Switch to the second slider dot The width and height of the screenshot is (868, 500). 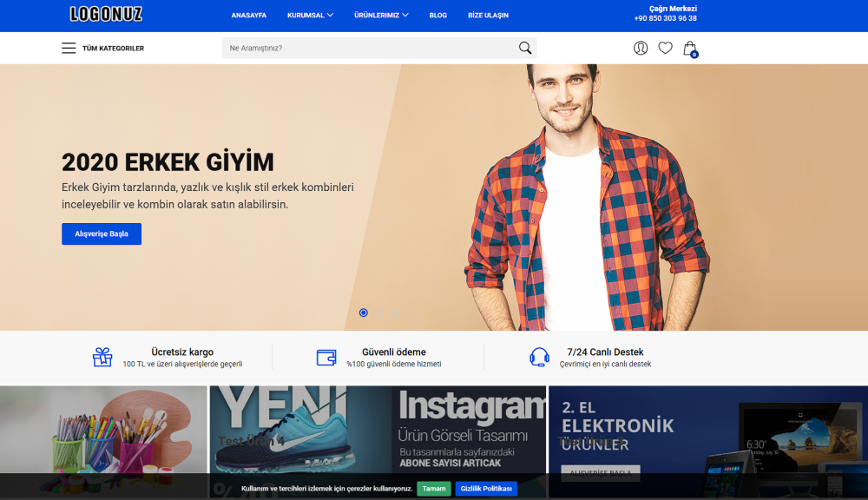[x=379, y=312]
